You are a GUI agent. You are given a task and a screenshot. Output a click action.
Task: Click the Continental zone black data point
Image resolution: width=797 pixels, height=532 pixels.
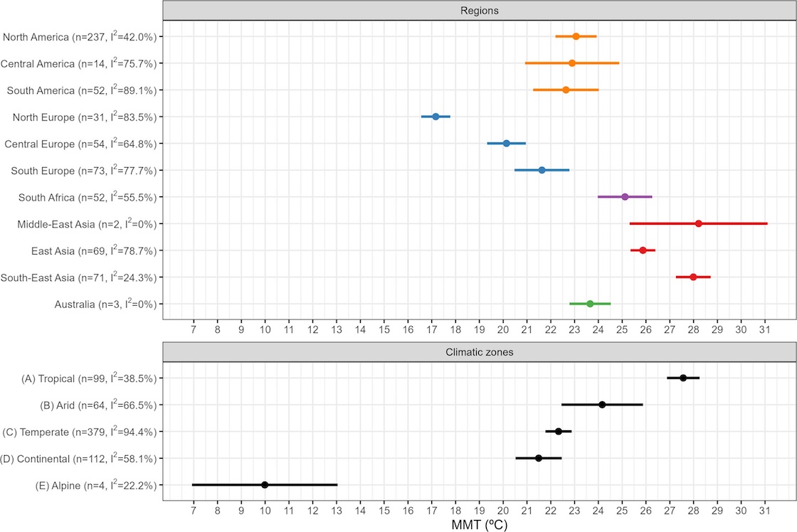539,458
